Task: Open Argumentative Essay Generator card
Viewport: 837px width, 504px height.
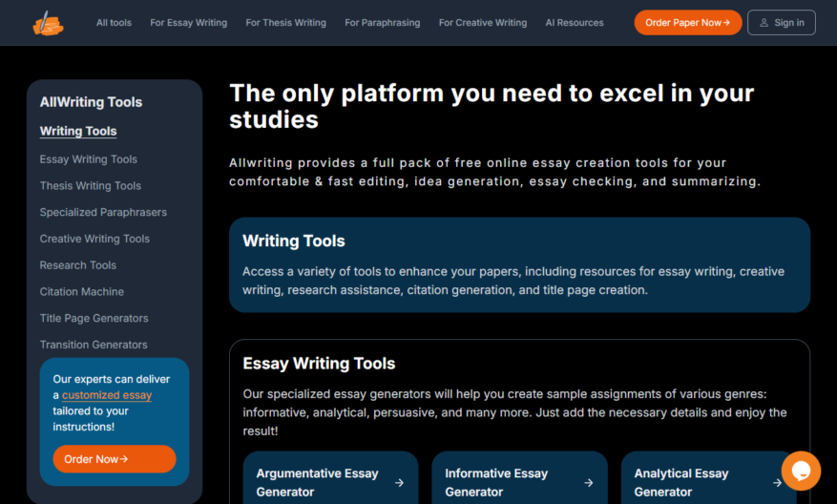Action: pos(330,478)
